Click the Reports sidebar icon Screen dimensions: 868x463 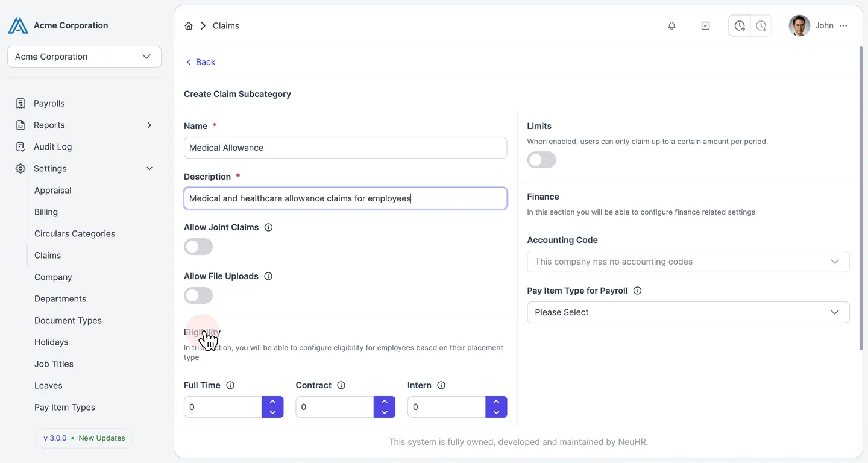coord(20,125)
